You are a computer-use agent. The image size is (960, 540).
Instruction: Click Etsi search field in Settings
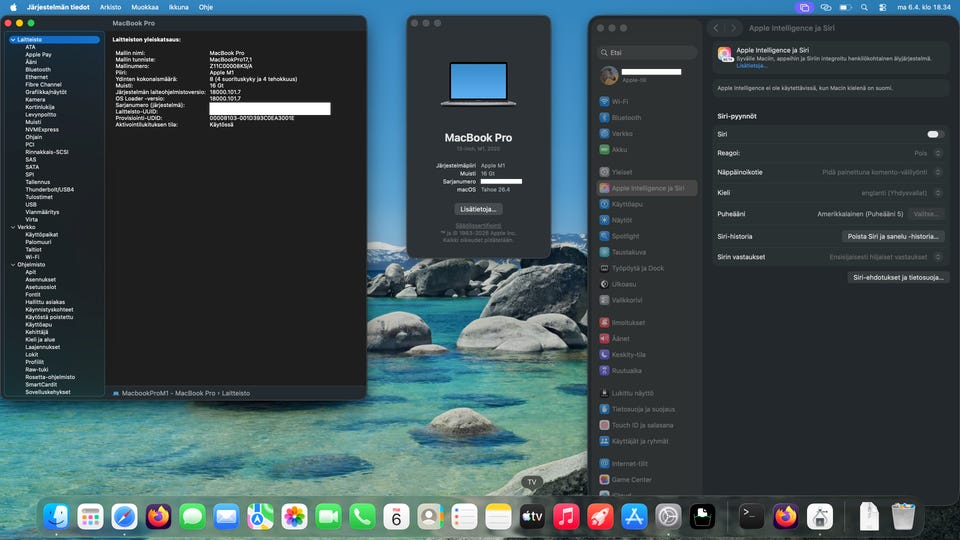coord(647,53)
